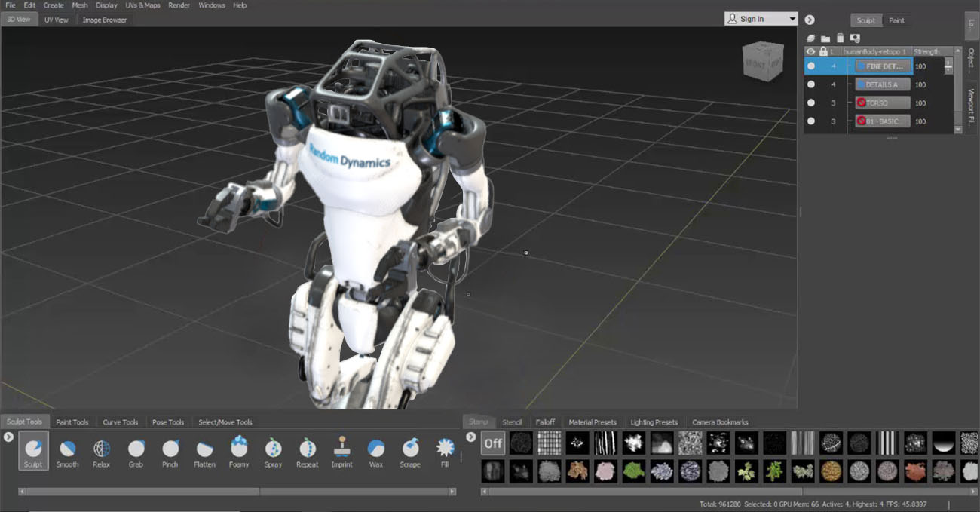Image resolution: width=980 pixels, height=512 pixels.
Task: Click the trash icon in the layers panel
Action: 838,37
